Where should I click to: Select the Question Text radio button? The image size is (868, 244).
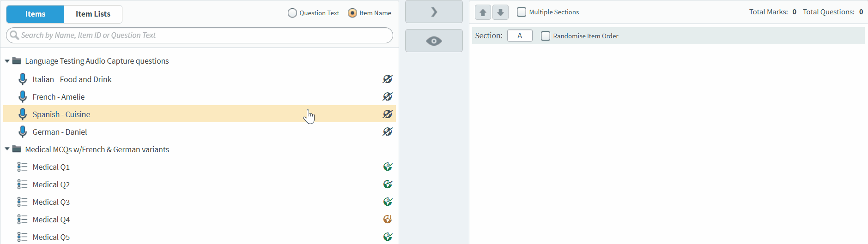coord(292,13)
